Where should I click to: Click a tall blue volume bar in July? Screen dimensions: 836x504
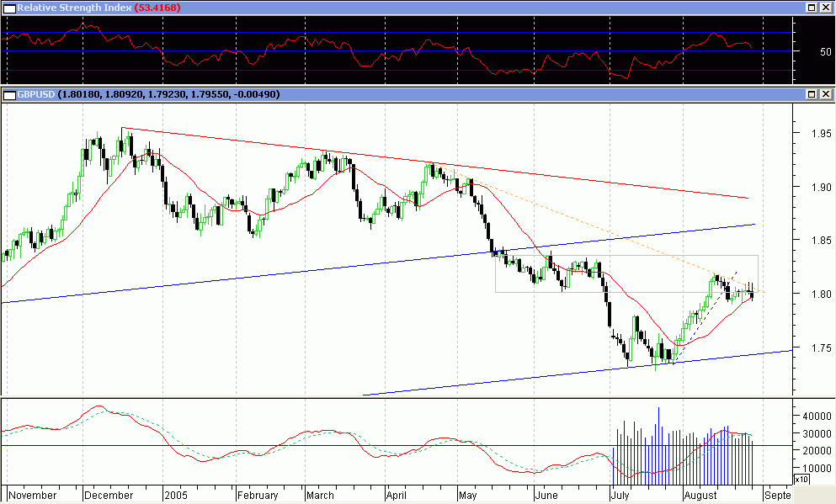click(657, 438)
